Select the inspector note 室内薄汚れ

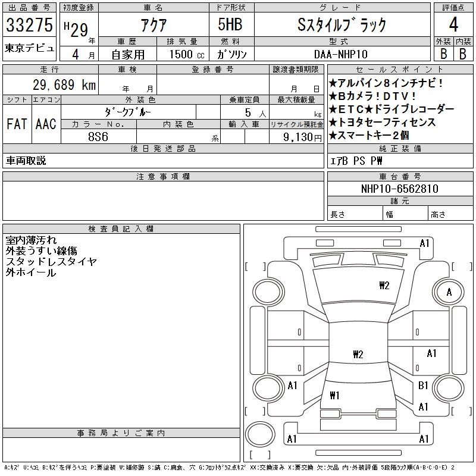[31, 240]
